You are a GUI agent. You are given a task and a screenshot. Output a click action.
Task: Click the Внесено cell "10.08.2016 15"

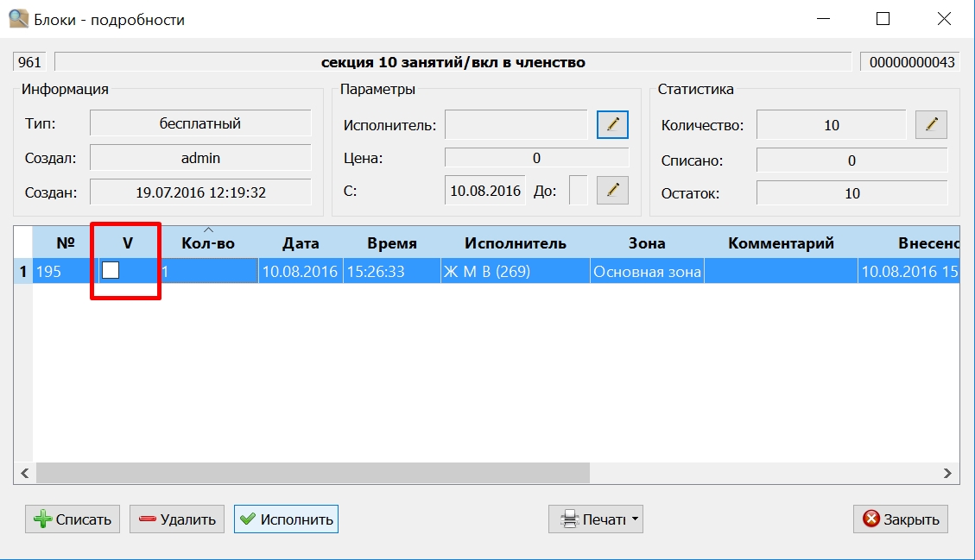(909, 272)
